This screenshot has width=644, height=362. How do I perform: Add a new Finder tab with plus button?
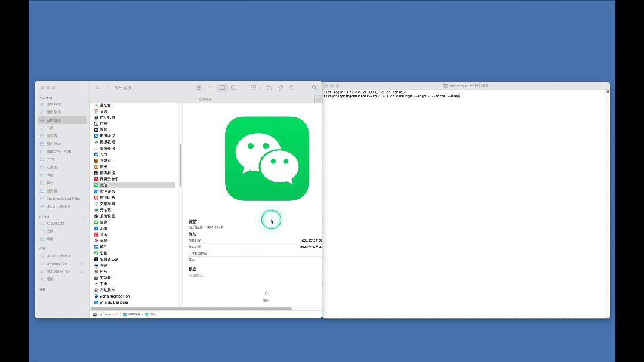pos(318,99)
